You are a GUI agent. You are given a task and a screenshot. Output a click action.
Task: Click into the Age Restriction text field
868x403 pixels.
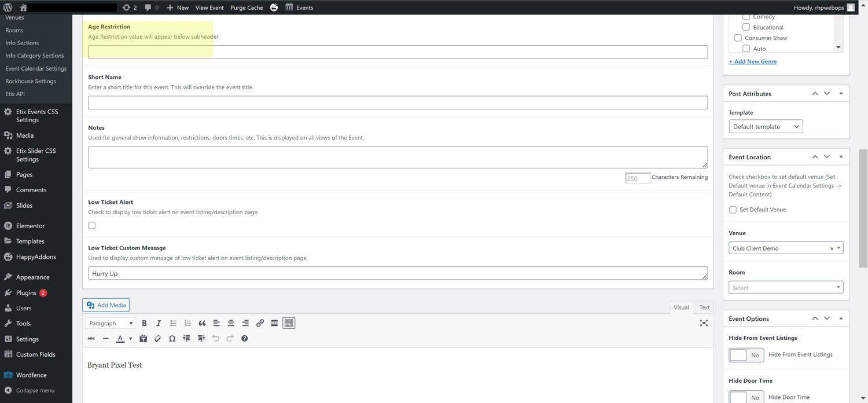pyautogui.click(x=398, y=52)
